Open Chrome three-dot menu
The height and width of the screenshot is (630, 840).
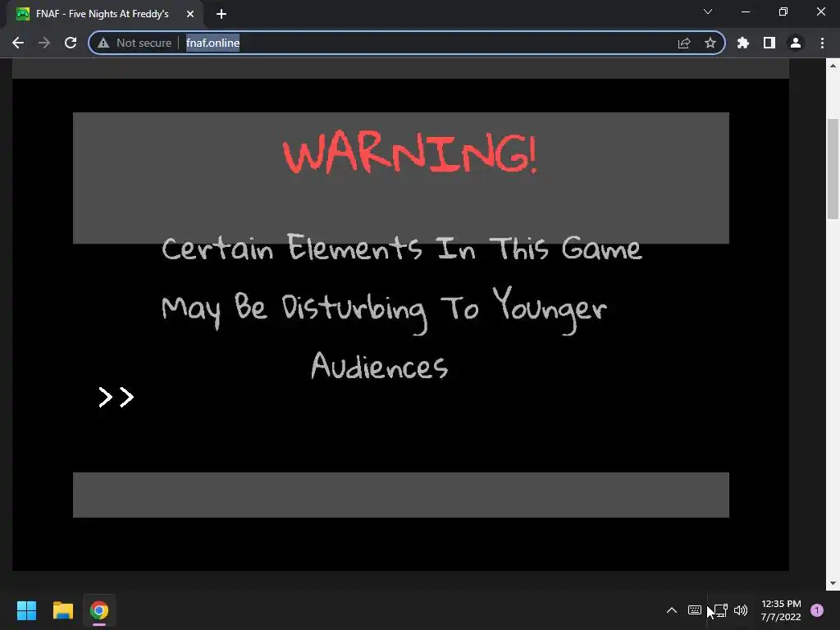coord(822,43)
